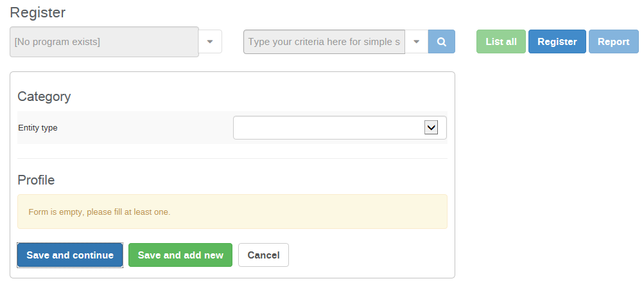
Task: Click the Entity type label
Action: (x=38, y=128)
